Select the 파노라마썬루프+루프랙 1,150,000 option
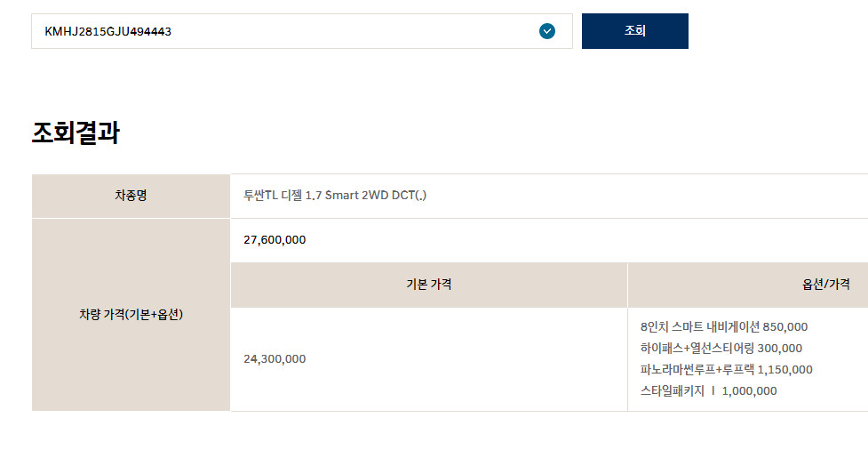Screen dimensions: 868x458 click(x=726, y=369)
